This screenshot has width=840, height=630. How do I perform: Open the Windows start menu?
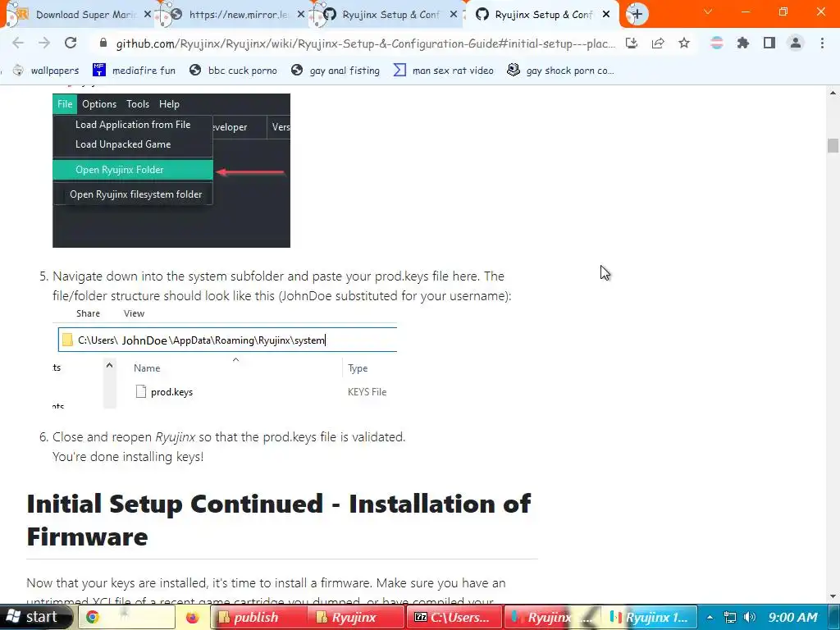tap(36, 617)
